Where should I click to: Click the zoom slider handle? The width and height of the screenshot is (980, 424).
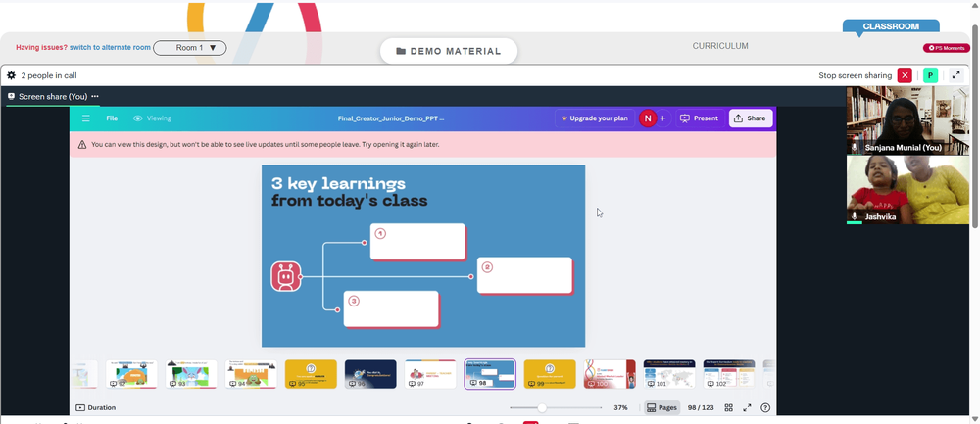point(542,407)
